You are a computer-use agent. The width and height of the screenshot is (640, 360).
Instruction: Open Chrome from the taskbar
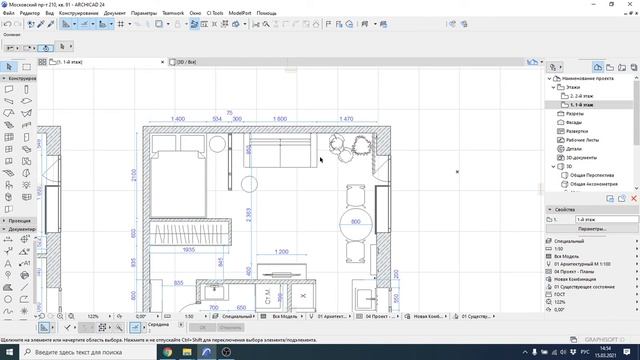[167, 352]
